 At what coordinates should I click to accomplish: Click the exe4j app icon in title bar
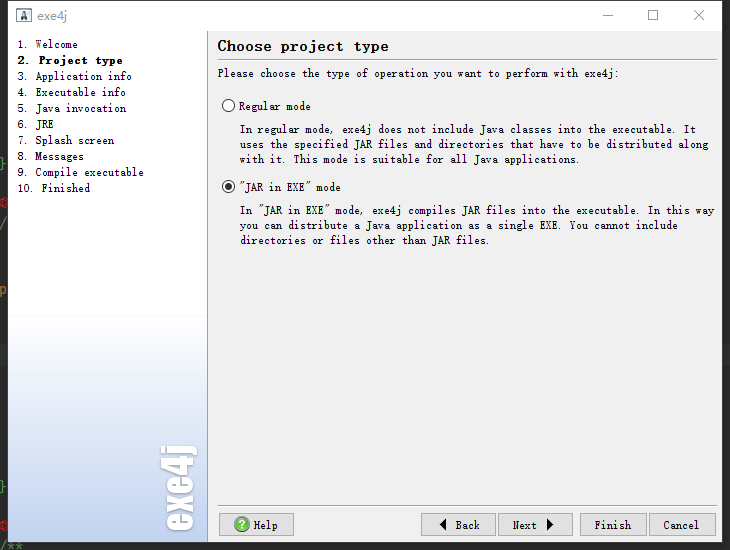point(24,15)
